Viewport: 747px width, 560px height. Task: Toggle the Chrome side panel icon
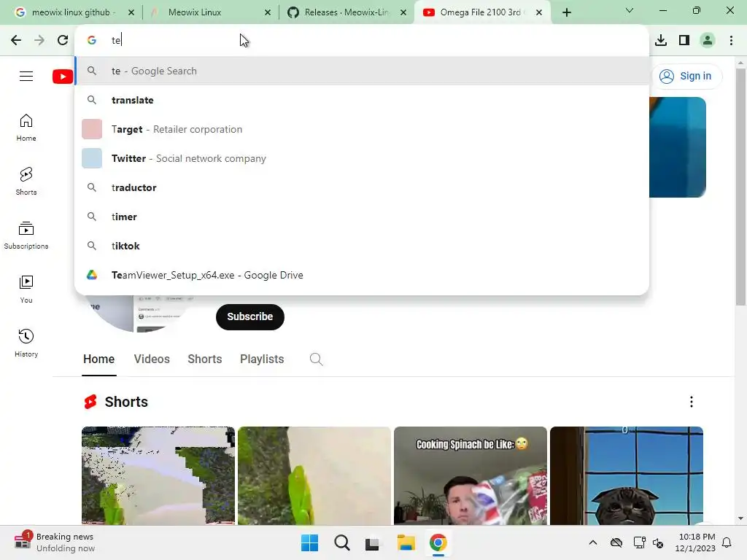(x=684, y=40)
